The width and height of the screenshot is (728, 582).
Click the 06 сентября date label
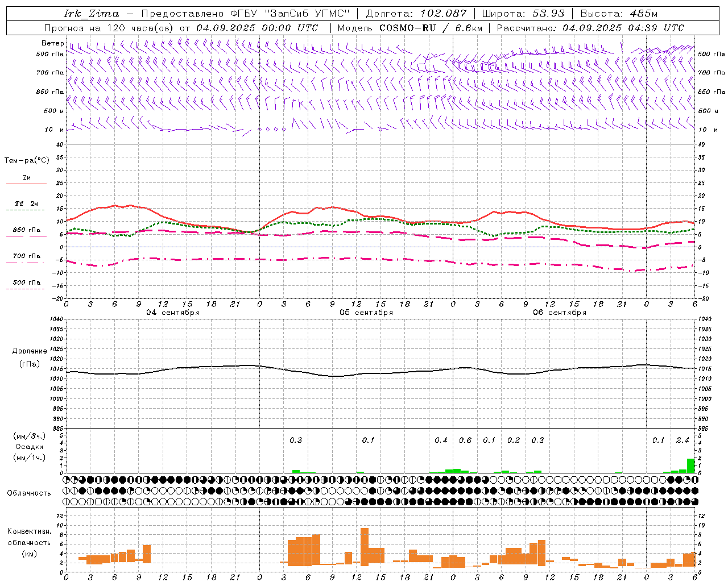pyautogui.click(x=560, y=313)
